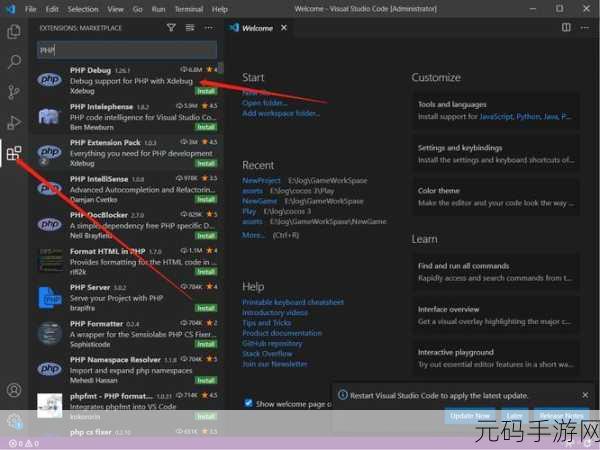Image resolution: width=600 pixels, height=450 pixels.
Task: Split the editor right
Action: (x=566, y=28)
